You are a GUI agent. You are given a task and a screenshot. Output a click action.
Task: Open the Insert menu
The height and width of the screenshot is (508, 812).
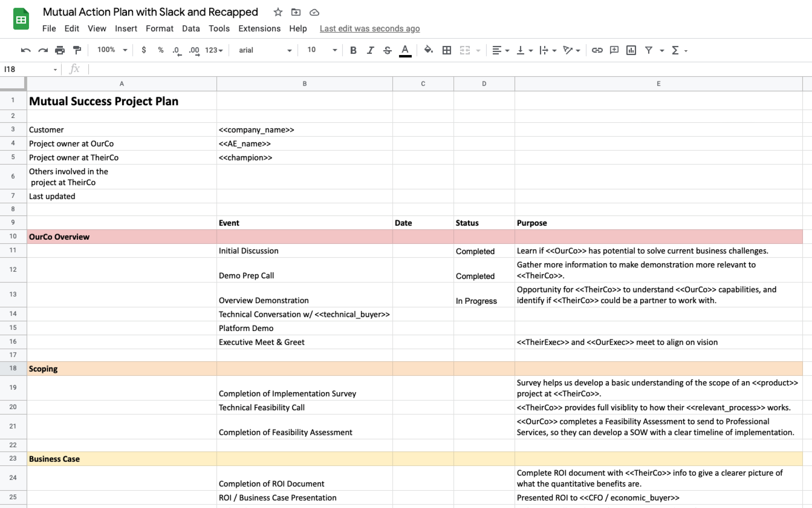[x=126, y=29]
